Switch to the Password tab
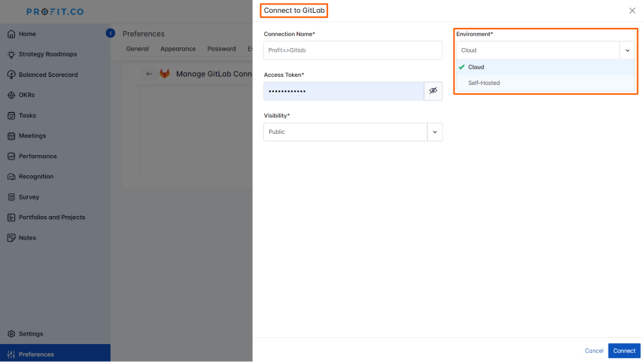The width and height of the screenshot is (644, 362). [221, 49]
